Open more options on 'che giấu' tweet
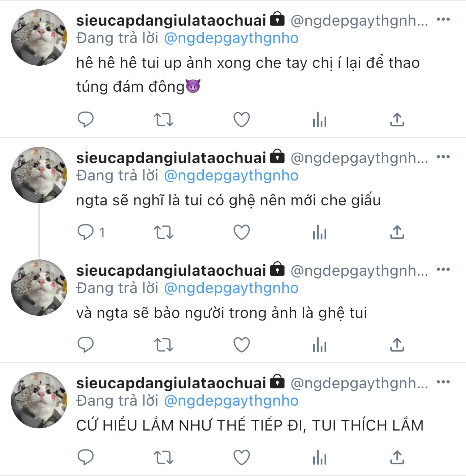Image resolution: width=466 pixels, height=476 pixels. 443,157
